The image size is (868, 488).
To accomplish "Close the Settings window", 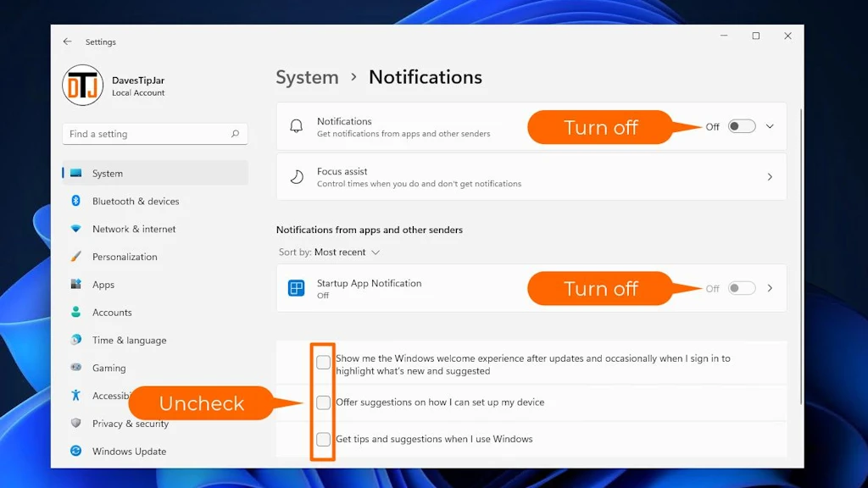I will pos(787,36).
